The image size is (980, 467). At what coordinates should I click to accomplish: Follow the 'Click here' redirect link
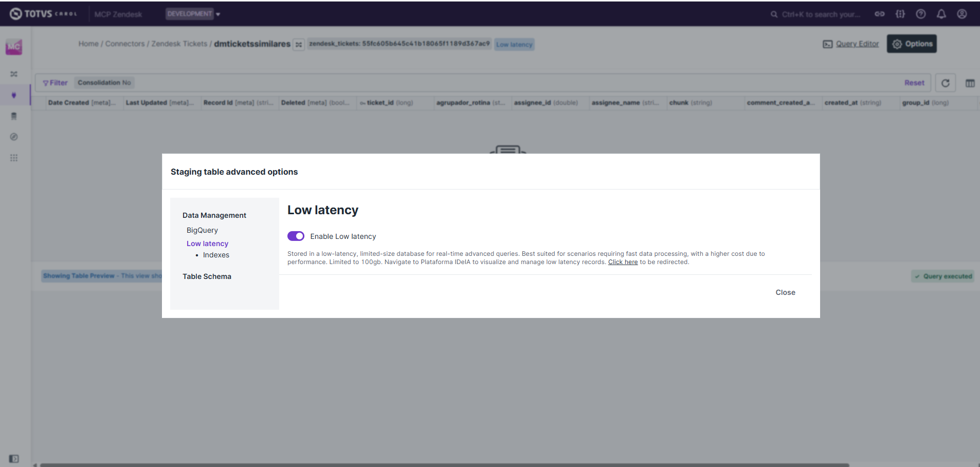[x=623, y=262]
